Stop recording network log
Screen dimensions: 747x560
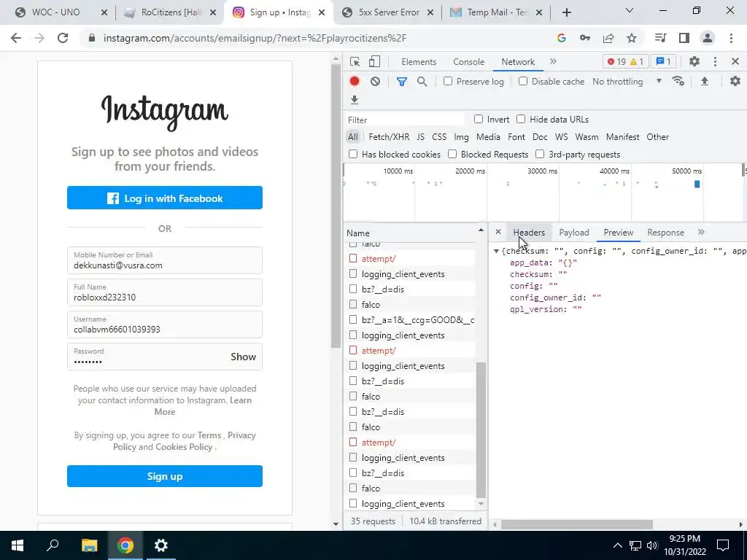tap(355, 82)
